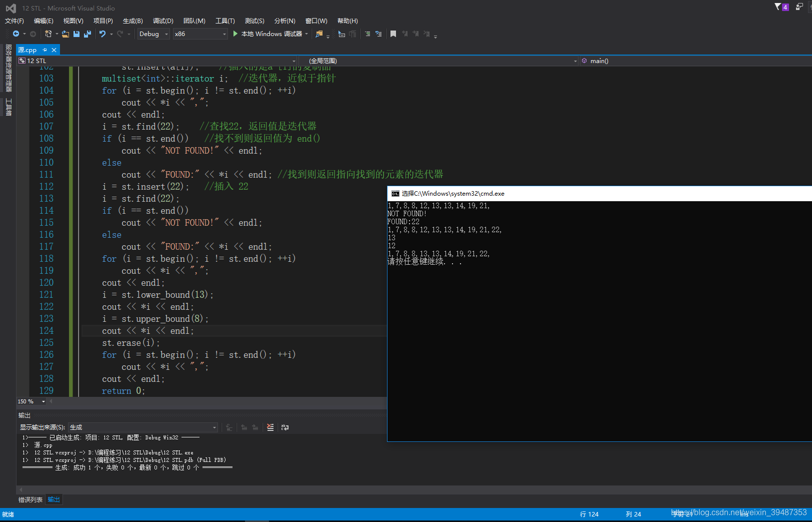This screenshot has height=522, width=812.
Task: Click the 行 124 status bar entry
Action: 589,514
